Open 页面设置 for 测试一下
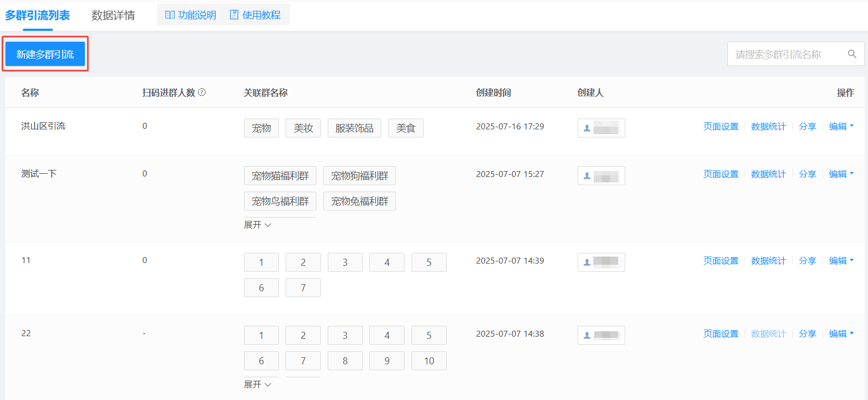Viewport: 868px width, 400px height. pos(721,174)
